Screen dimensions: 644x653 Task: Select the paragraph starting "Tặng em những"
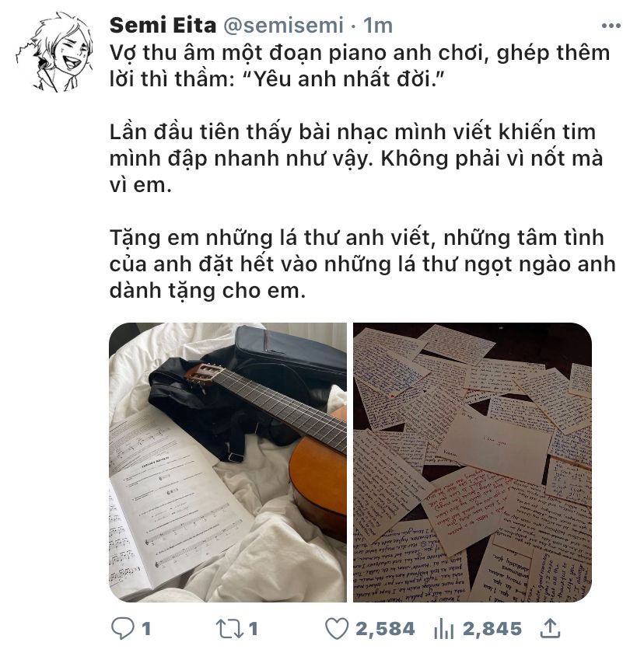pyautogui.click(x=362, y=264)
